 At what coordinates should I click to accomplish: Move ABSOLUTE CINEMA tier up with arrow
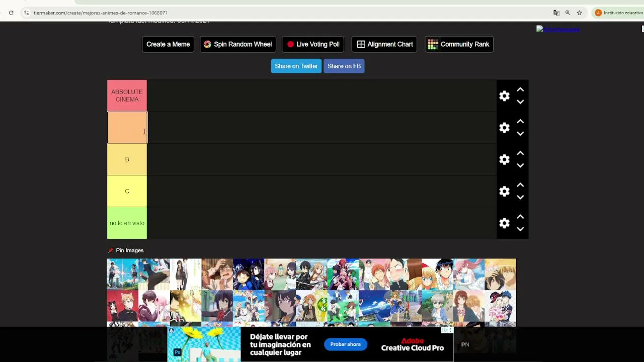tap(520, 90)
